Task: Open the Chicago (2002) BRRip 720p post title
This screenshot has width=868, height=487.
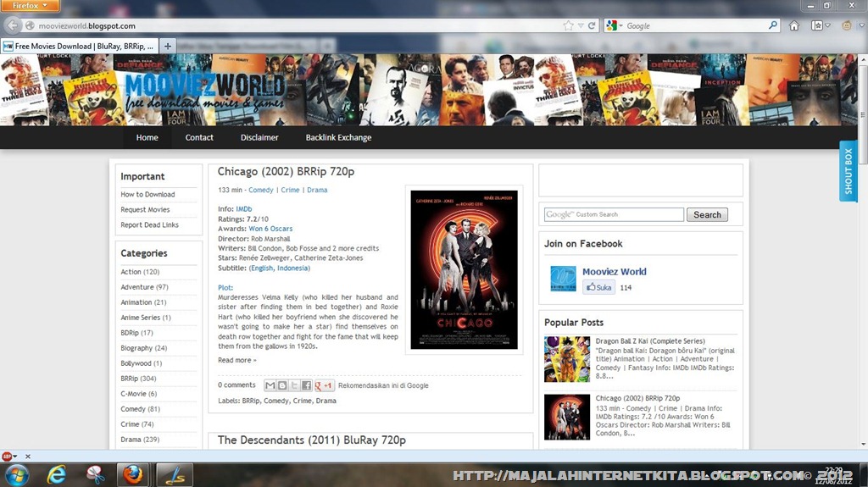Action: (x=286, y=172)
